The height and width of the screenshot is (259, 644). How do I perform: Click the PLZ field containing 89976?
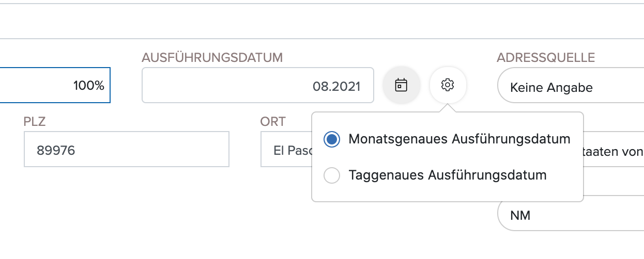pos(127,149)
